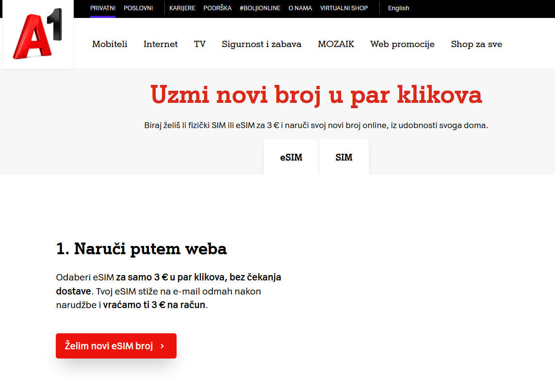Select the PRIVATNI top navigation item
555x392 pixels.
[103, 8]
